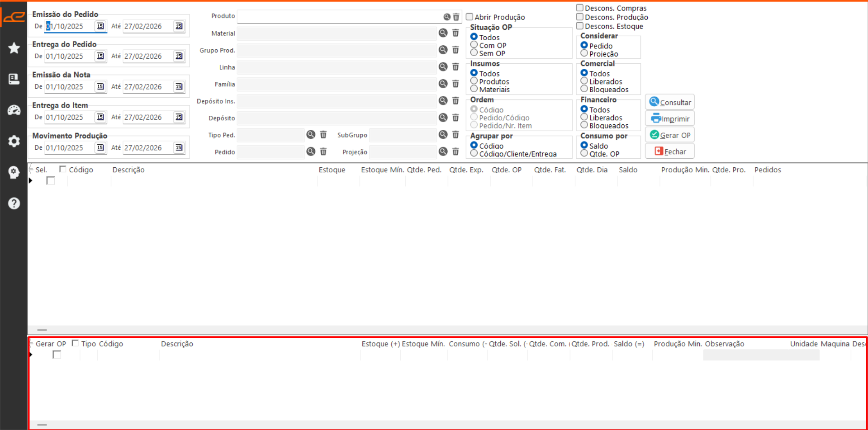Viewport: 868px width, 430px height.
Task: Clear the Depósito field using trash icon
Action: [x=455, y=118]
